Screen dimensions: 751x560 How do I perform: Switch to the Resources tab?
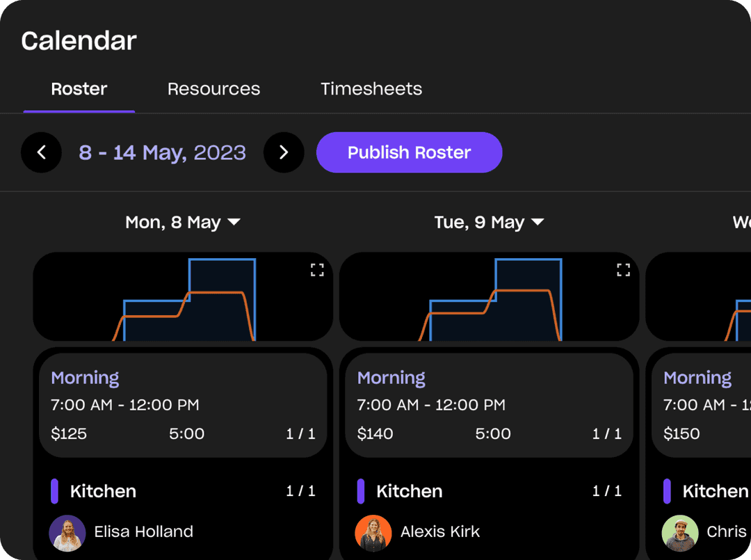213,88
